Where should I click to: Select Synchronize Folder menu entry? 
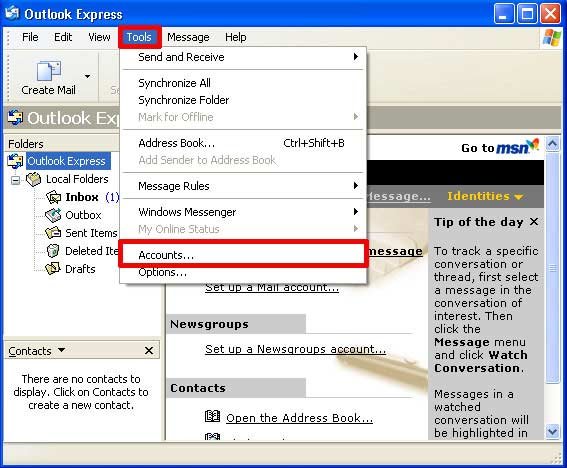(243, 100)
